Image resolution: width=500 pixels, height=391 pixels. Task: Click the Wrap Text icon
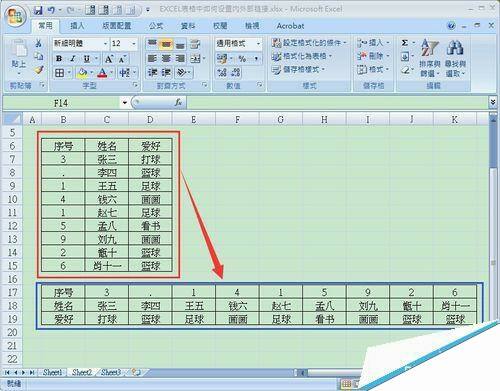195,44
